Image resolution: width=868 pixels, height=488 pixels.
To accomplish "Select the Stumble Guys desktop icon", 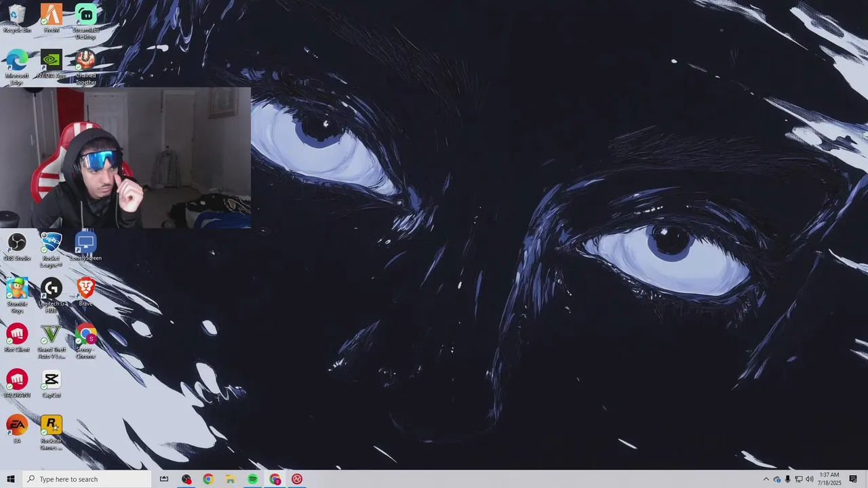I will 17,296.
